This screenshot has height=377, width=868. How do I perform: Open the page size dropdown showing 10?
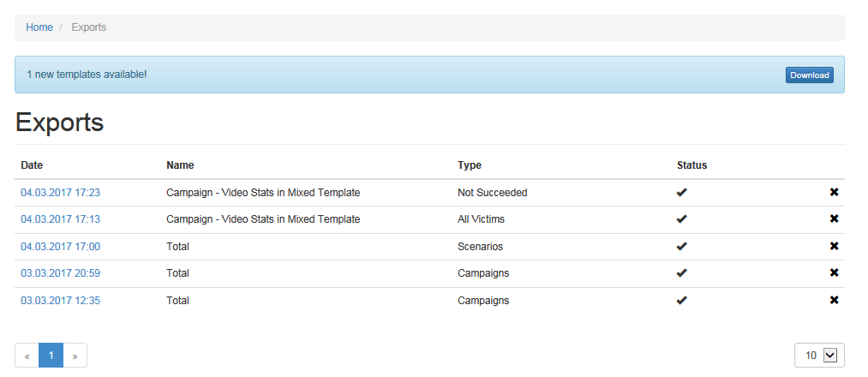(819, 356)
